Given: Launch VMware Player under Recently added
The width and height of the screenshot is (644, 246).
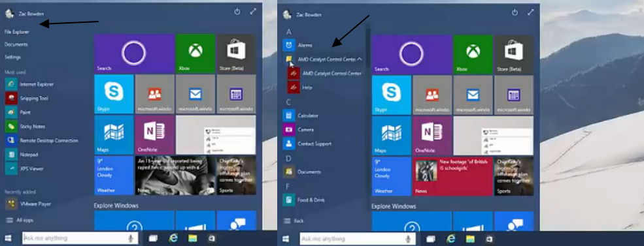Looking at the screenshot, I should [28, 204].
